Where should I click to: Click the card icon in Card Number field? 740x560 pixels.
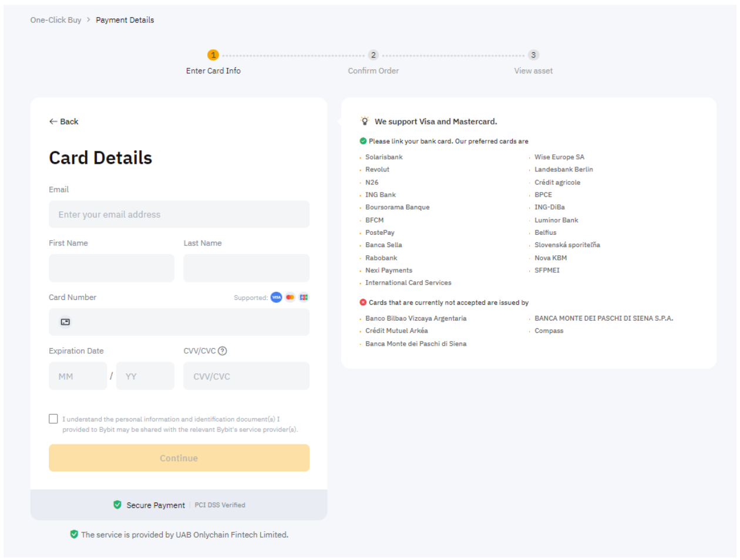tap(65, 322)
